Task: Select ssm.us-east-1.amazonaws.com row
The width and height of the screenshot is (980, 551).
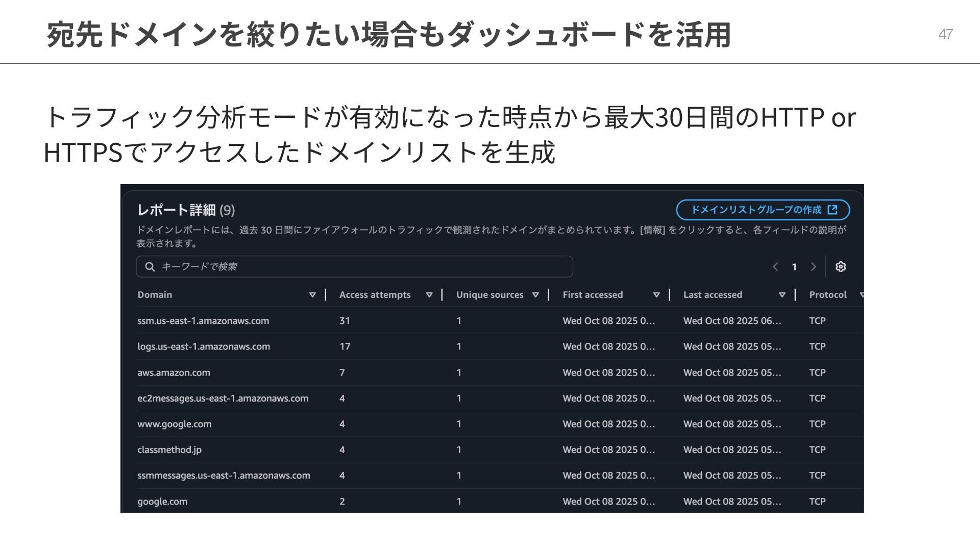Action: click(203, 321)
